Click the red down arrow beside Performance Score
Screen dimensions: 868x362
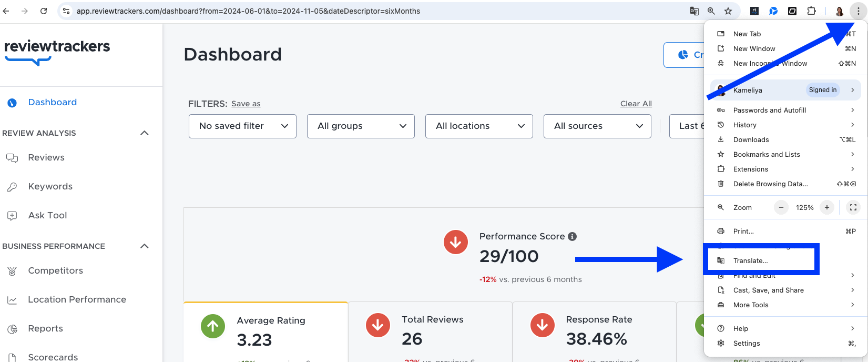(456, 242)
